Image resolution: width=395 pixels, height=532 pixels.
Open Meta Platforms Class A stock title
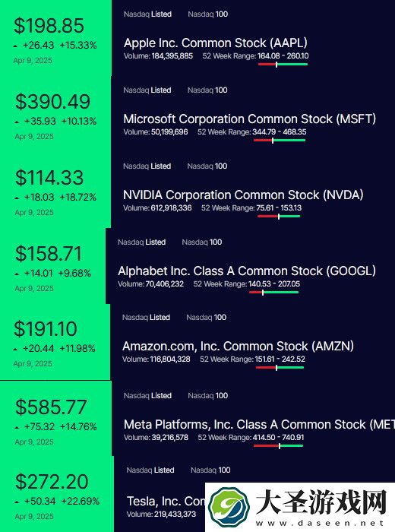coord(259,424)
